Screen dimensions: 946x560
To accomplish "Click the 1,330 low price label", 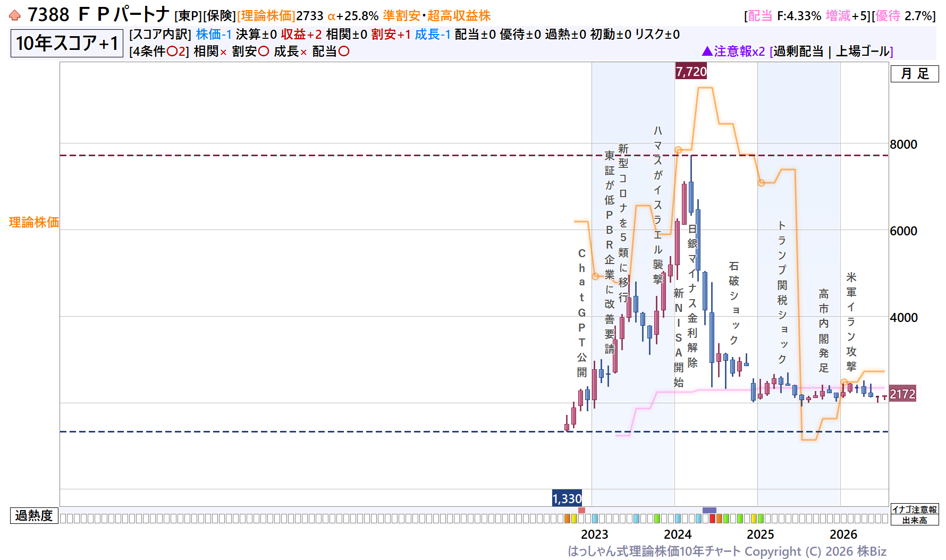I will 567,498.
